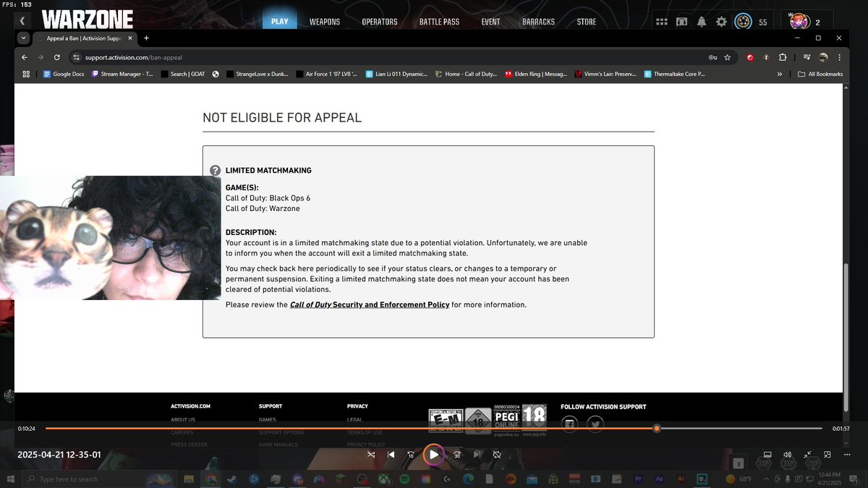Open Warzone notifications bell
The image size is (868, 488).
[x=702, y=22]
